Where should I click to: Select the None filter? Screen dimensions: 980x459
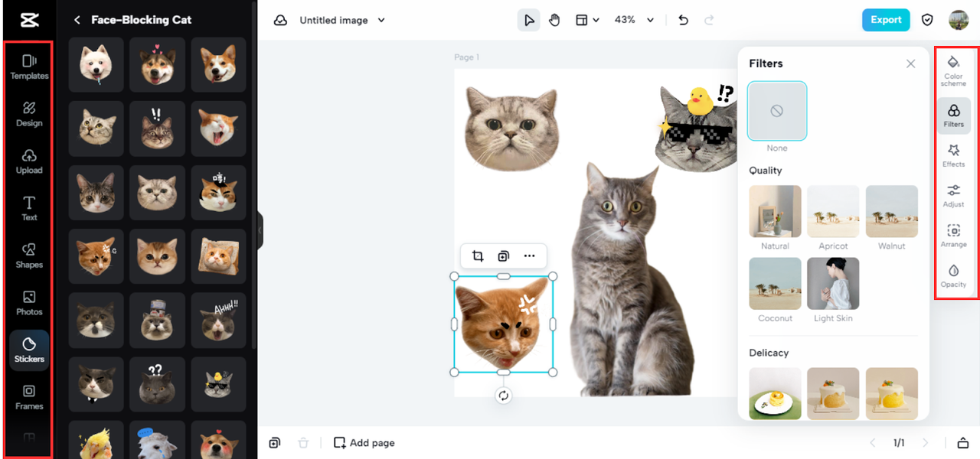point(776,111)
